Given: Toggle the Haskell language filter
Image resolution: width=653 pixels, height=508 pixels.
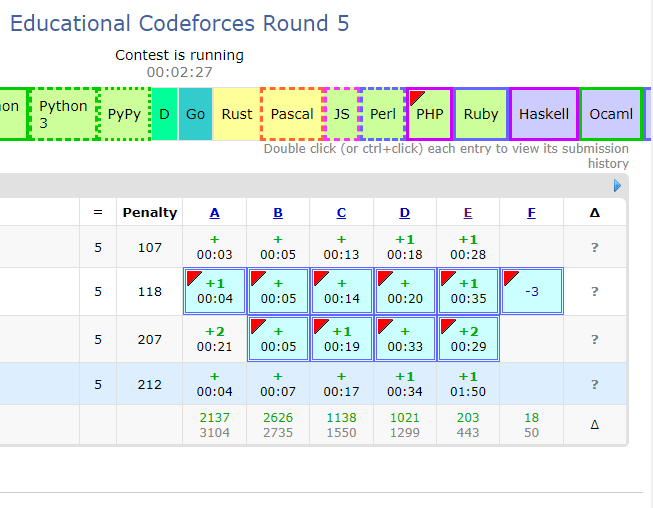Looking at the screenshot, I should coord(544,114).
